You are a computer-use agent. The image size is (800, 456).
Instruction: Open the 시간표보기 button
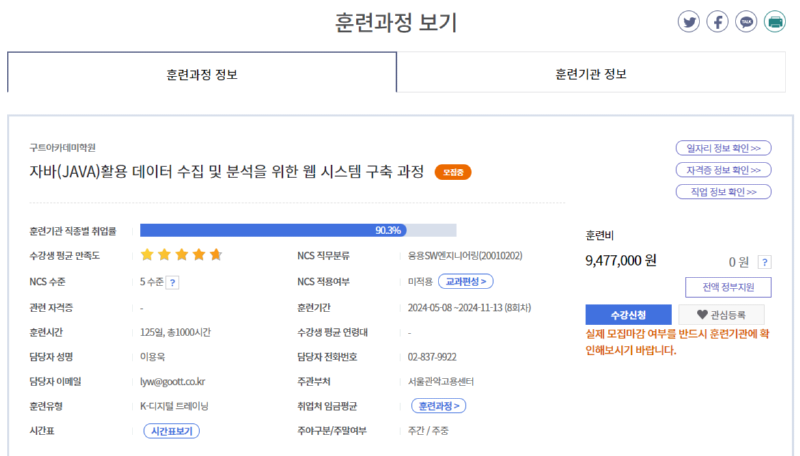click(172, 431)
